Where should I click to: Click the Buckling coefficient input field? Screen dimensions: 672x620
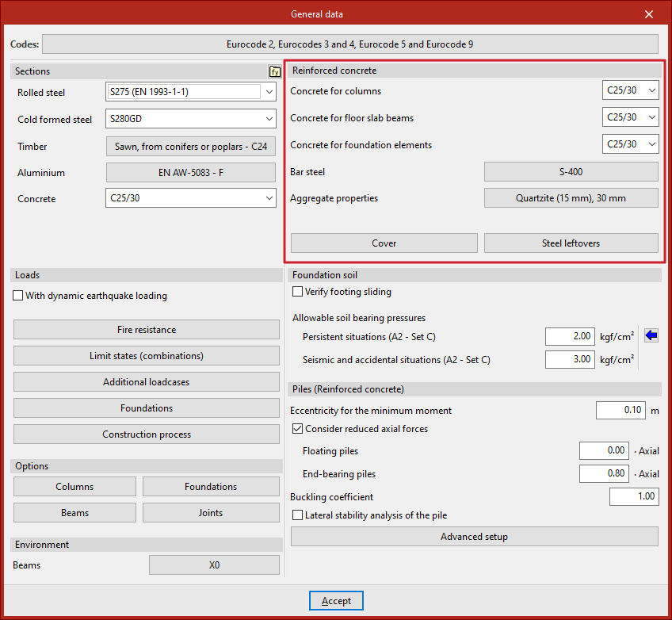click(x=634, y=496)
